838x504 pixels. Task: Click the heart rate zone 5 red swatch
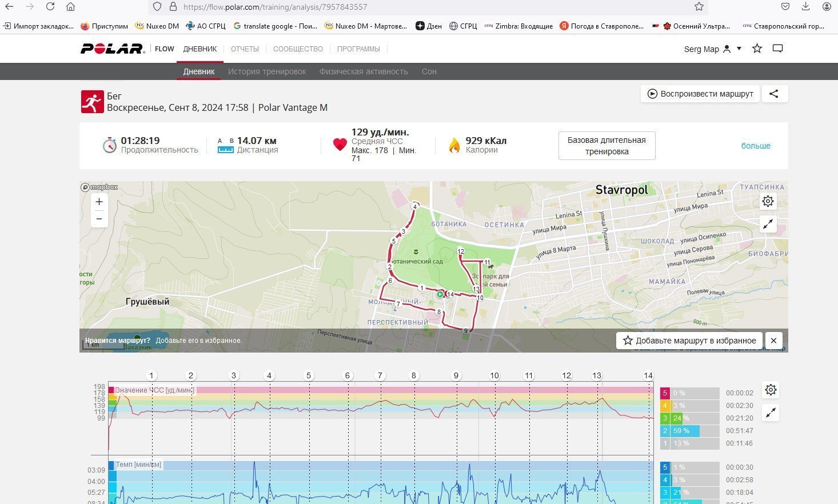pos(665,393)
